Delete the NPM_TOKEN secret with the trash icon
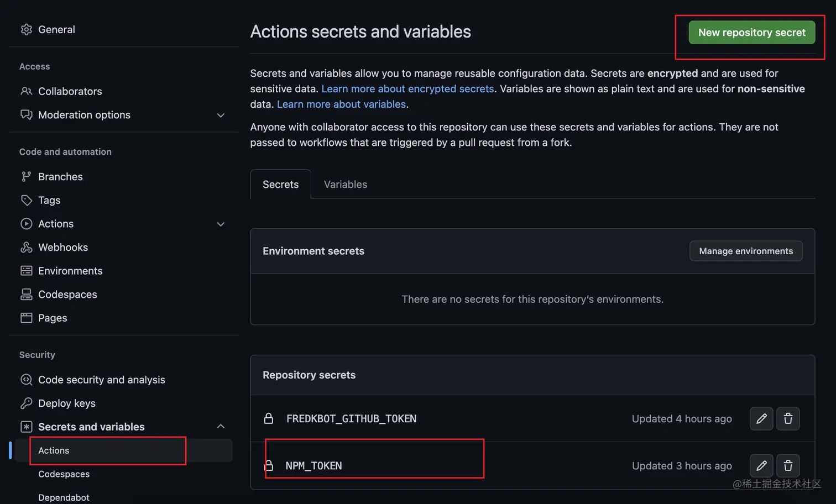The height and width of the screenshot is (504, 836). [x=788, y=466]
